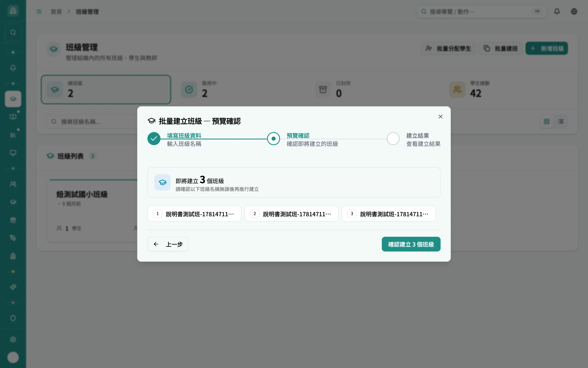
Task: Click the 建立結果 step circle
Action: click(x=393, y=139)
